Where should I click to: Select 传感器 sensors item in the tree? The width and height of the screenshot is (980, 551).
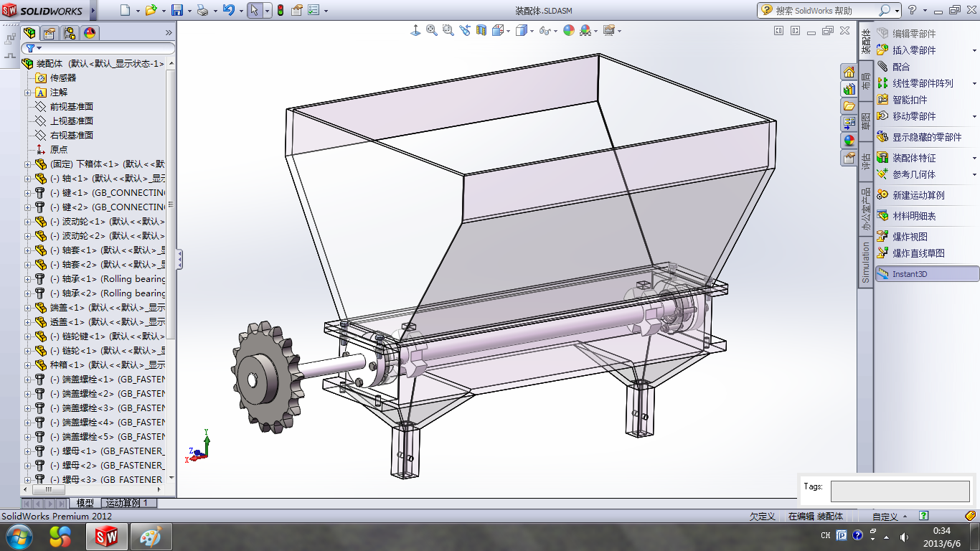coord(63,78)
